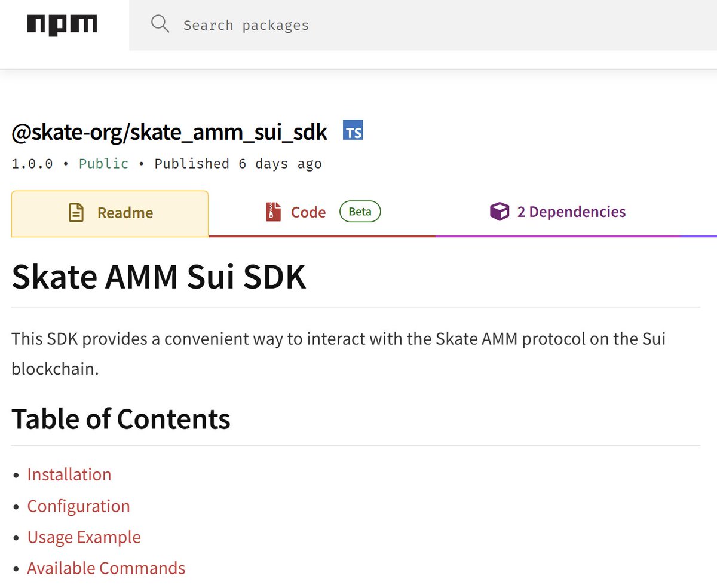Click the Published 6 days ago text
Viewport: 717px width, 588px height.
(238, 164)
